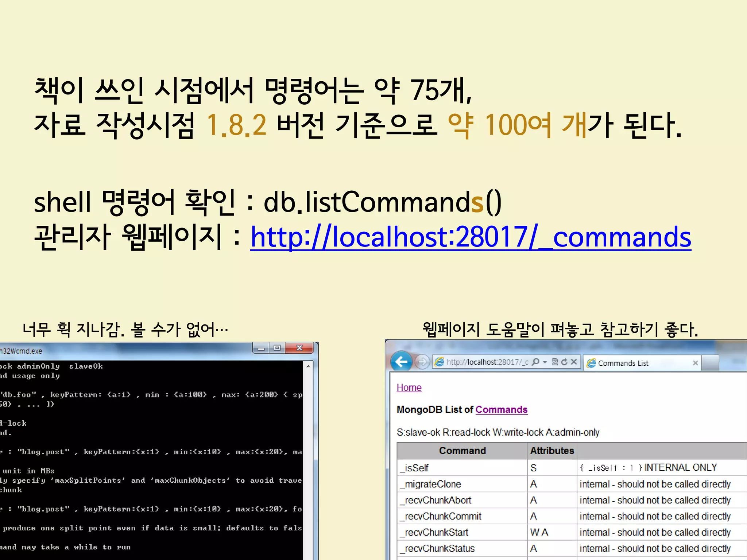
Task: Click the '1.8.2' version text on the slide
Action: (236, 125)
